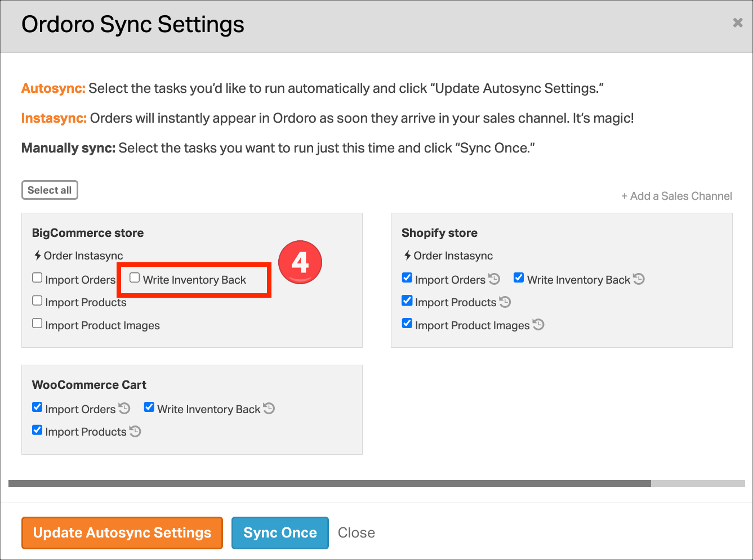Click the Shopify store heading

click(x=439, y=233)
